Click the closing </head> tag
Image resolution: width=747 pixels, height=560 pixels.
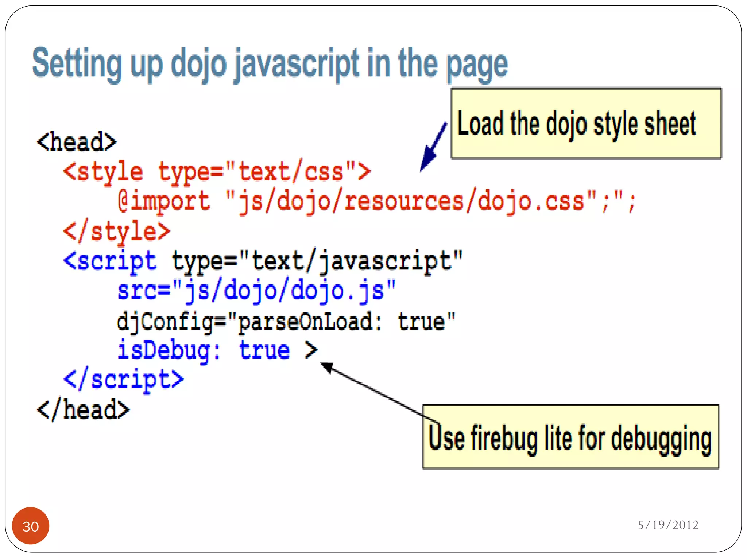[x=83, y=410]
